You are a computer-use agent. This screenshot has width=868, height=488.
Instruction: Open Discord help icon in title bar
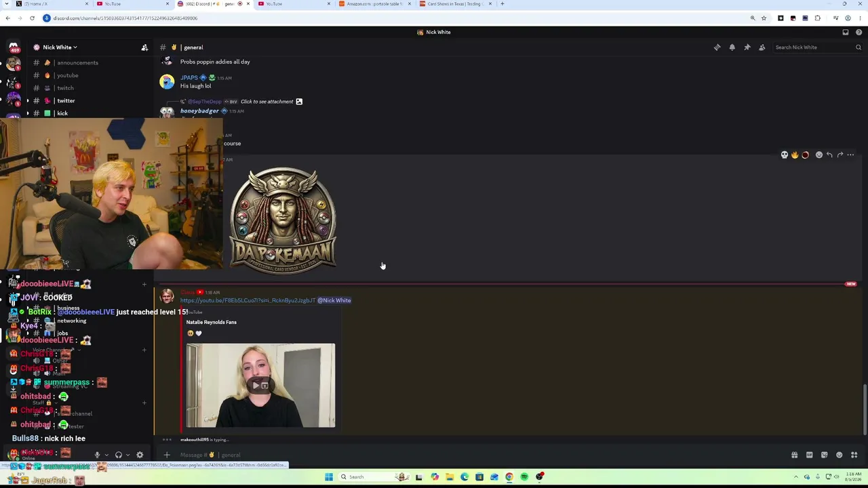[859, 33]
